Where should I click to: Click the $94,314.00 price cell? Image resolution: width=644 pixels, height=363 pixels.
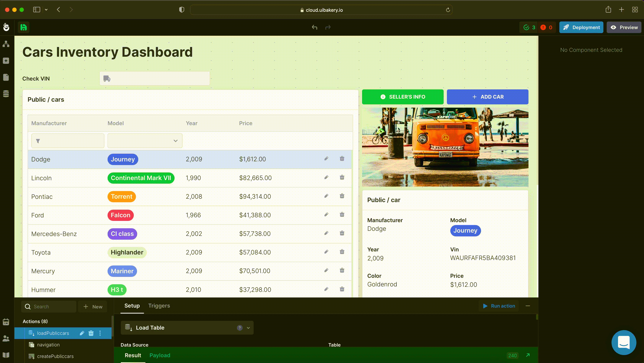255,196
